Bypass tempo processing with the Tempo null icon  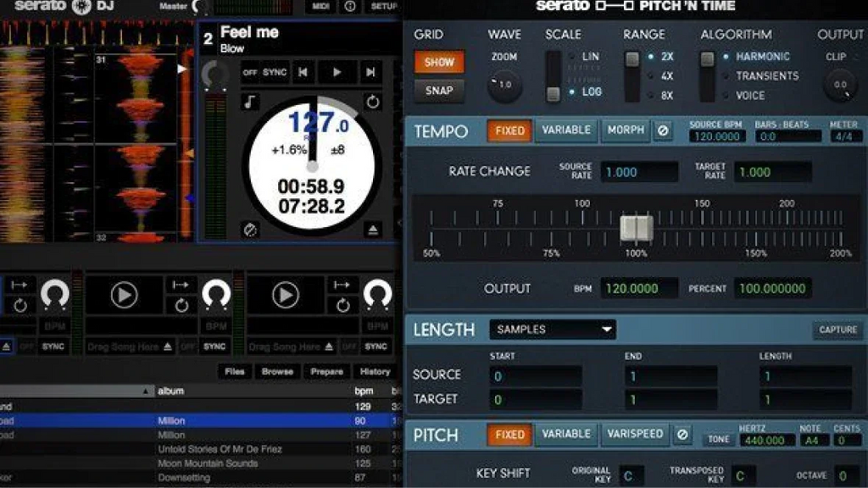click(663, 130)
